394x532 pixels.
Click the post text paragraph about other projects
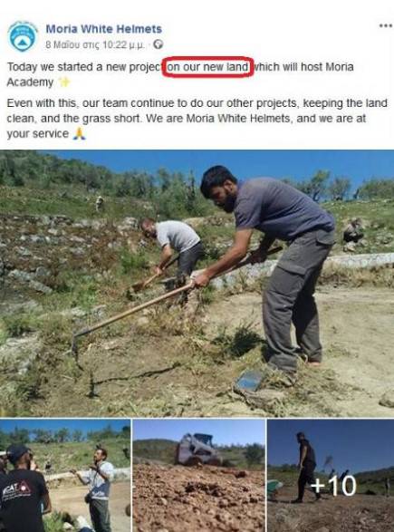[x=197, y=119]
